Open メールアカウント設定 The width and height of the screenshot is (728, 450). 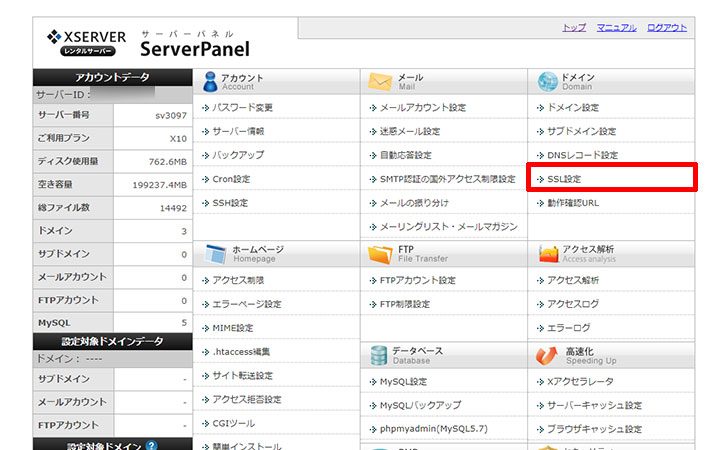pyautogui.click(x=423, y=108)
